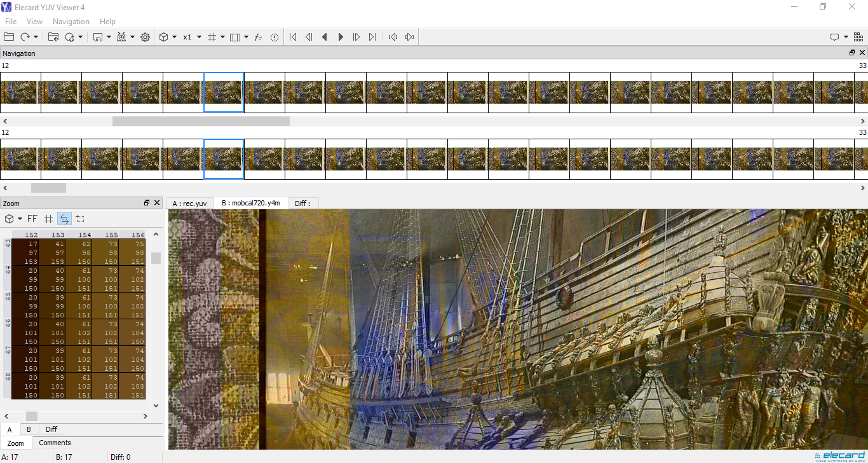Viewport: 868px width, 463px height.
Task: Click the previous difference frame icon
Action: [x=393, y=37]
